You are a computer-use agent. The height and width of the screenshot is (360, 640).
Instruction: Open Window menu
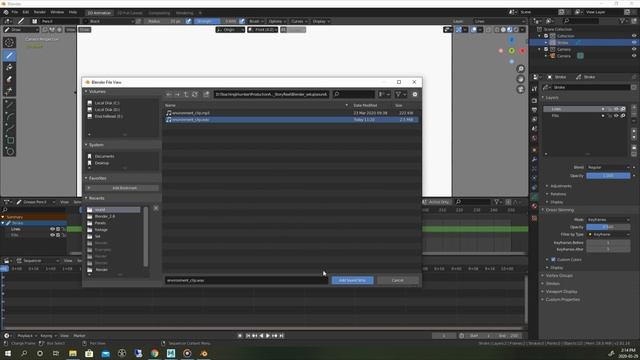click(x=57, y=12)
